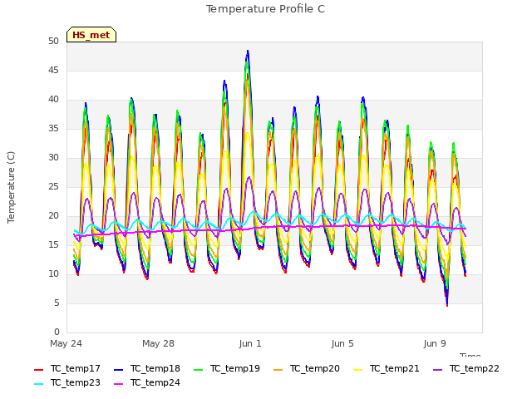This screenshot has width=532, height=399.
Task: Click the 0 y-axis tick label
Action: (57, 332)
